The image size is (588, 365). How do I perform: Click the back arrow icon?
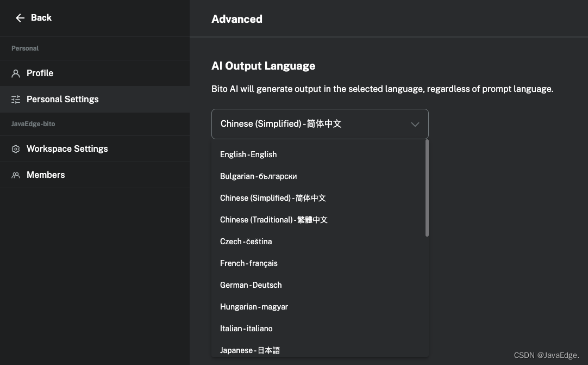point(20,17)
